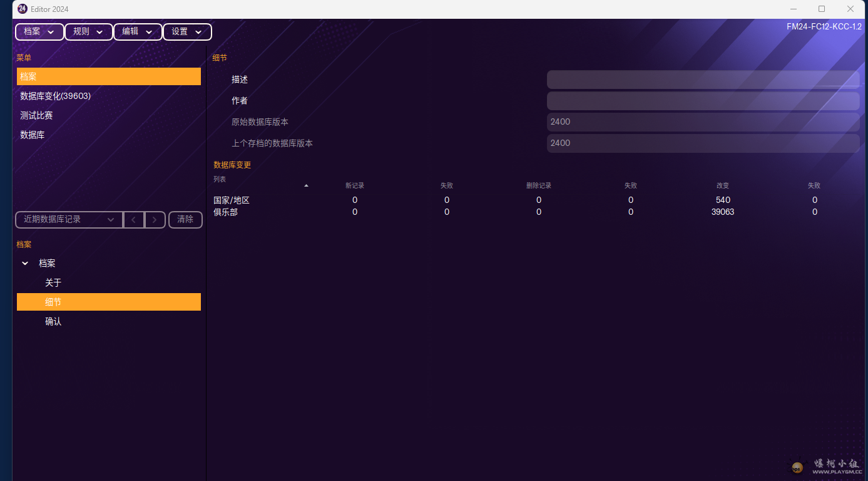Collapse the 档案 tree node
868x481 pixels.
point(25,264)
